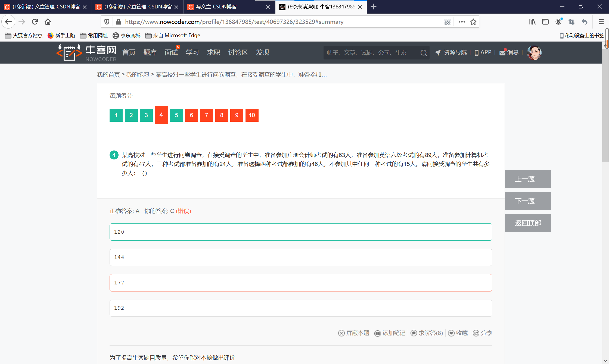Select answer option 120

[x=301, y=232]
